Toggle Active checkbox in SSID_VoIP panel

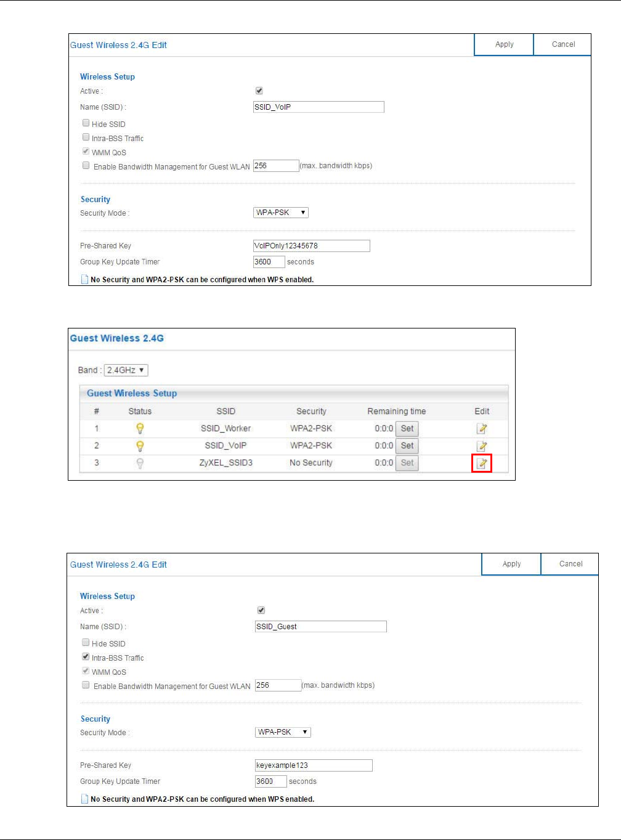click(x=259, y=91)
